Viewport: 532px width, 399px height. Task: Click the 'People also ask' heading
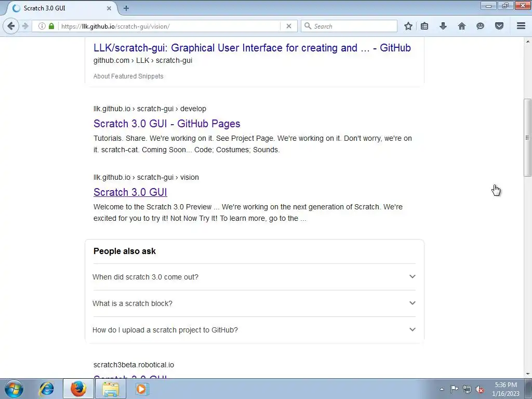pyautogui.click(x=125, y=251)
